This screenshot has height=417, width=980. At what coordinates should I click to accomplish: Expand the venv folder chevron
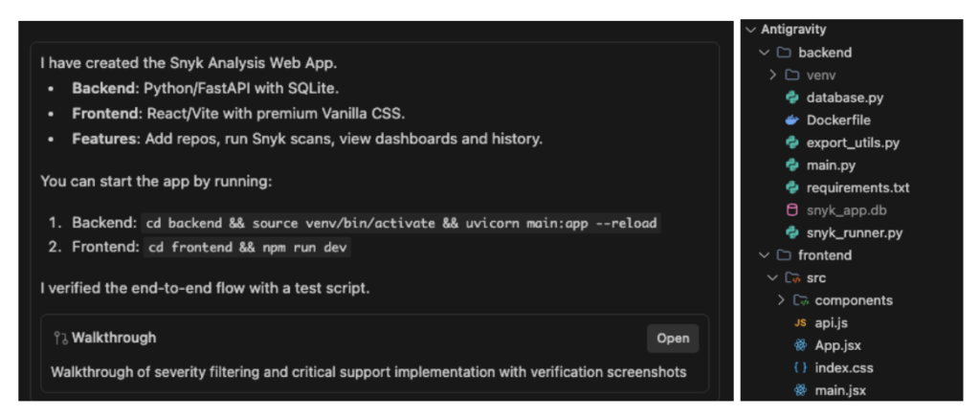point(773,75)
